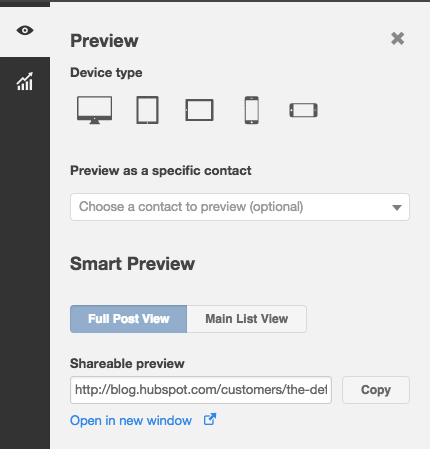
Task: Select the desktop monitor device type
Action: coord(95,110)
